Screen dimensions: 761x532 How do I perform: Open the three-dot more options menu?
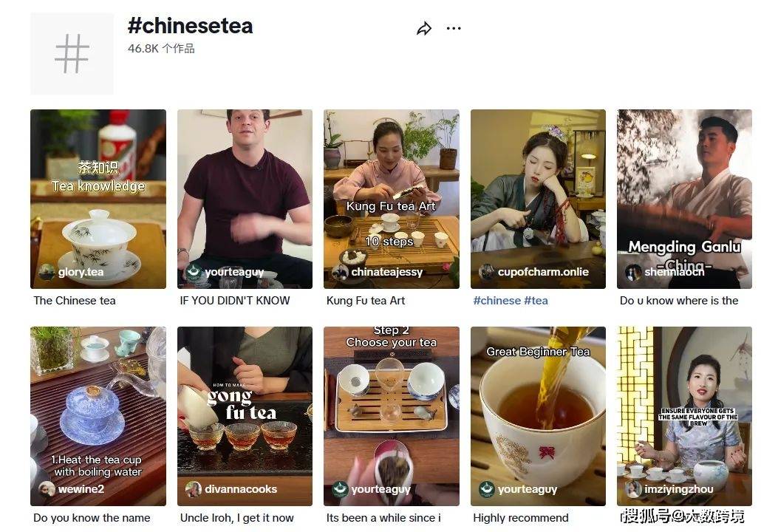(454, 29)
